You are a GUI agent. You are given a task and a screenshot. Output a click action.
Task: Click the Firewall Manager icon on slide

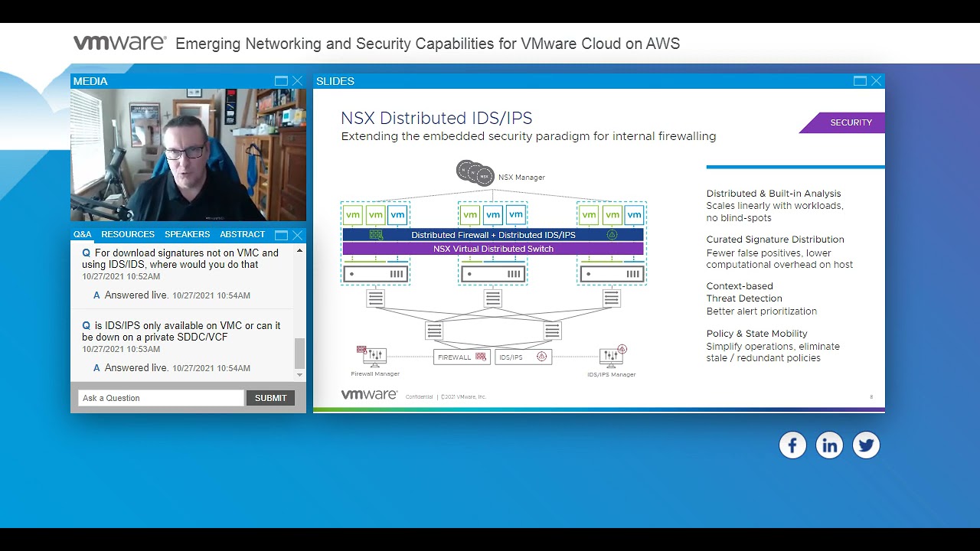tap(374, 355)
